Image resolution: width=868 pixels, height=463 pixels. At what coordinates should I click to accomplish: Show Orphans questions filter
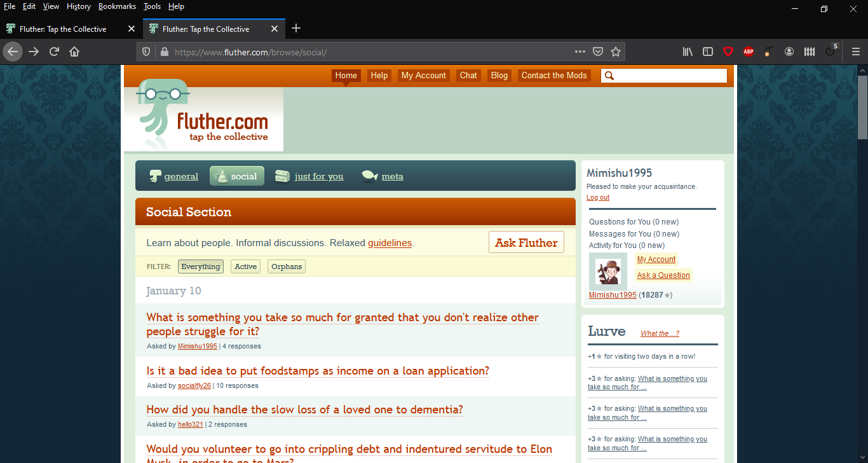287,266
